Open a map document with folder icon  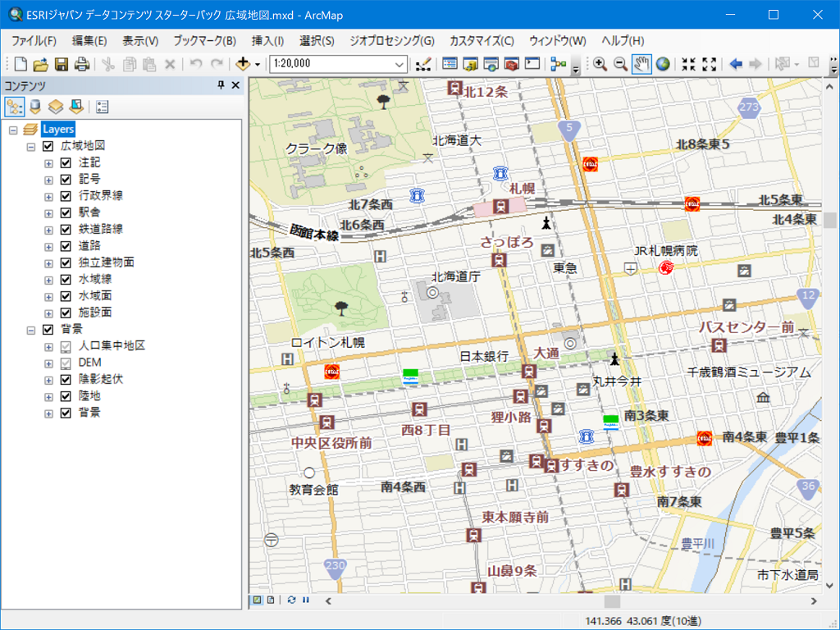pyautogui.click(x=41, y=64)
